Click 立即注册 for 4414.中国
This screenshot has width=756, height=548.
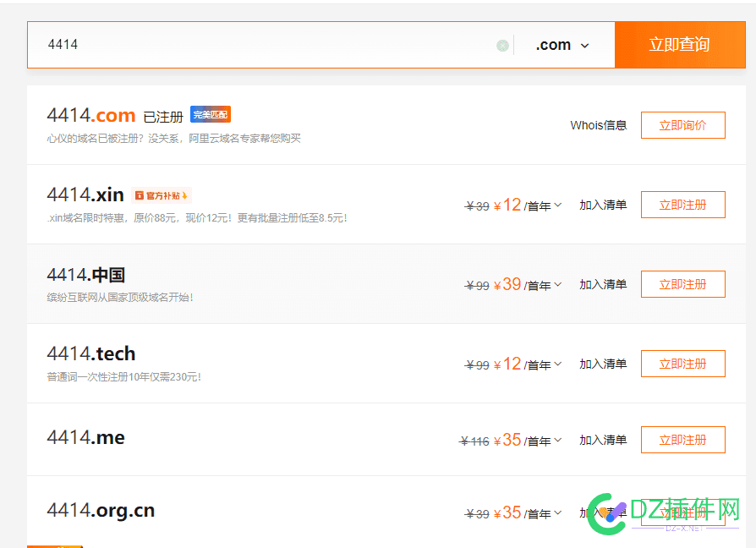[x=682, y=284]
